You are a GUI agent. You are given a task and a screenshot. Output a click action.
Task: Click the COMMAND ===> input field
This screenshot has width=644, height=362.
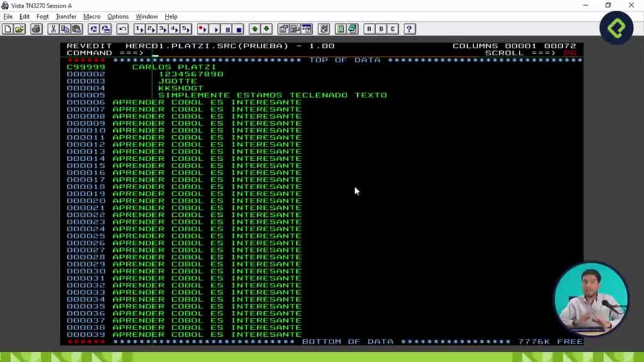[x=312, y=53]
